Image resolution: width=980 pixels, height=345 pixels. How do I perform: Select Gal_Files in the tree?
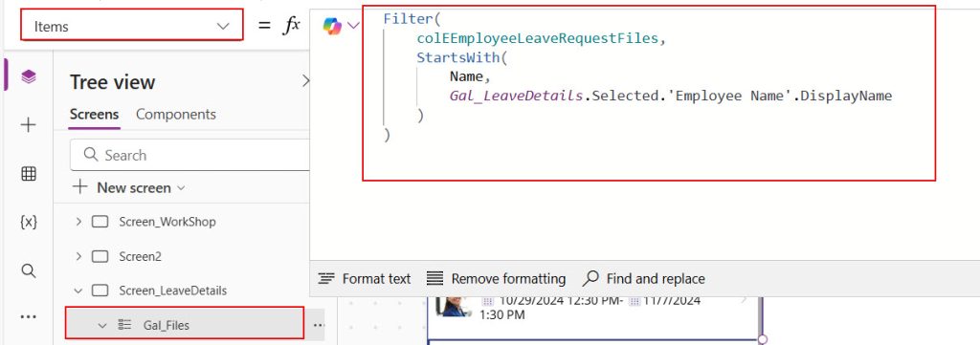coord(167,325)
